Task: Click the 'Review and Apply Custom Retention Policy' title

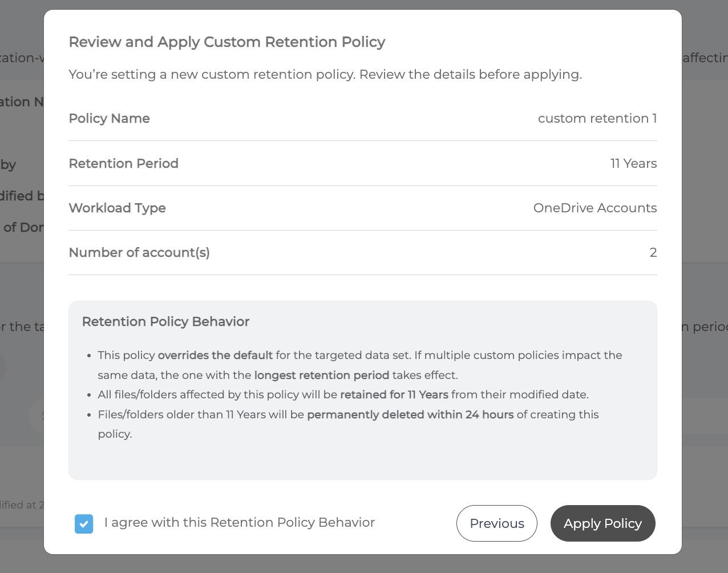Action: click(227, 42)
